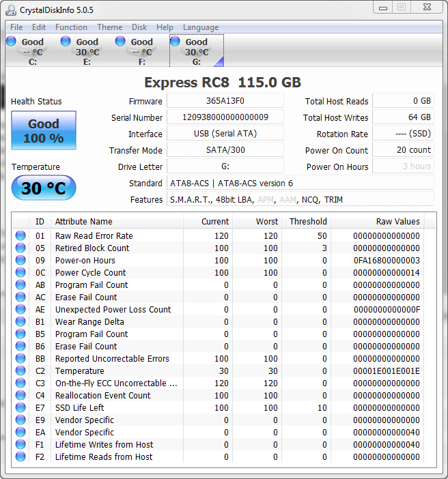Click the status orb for drive E:
This screenshot has width=448, height=479.
click(x=66, y=42)
